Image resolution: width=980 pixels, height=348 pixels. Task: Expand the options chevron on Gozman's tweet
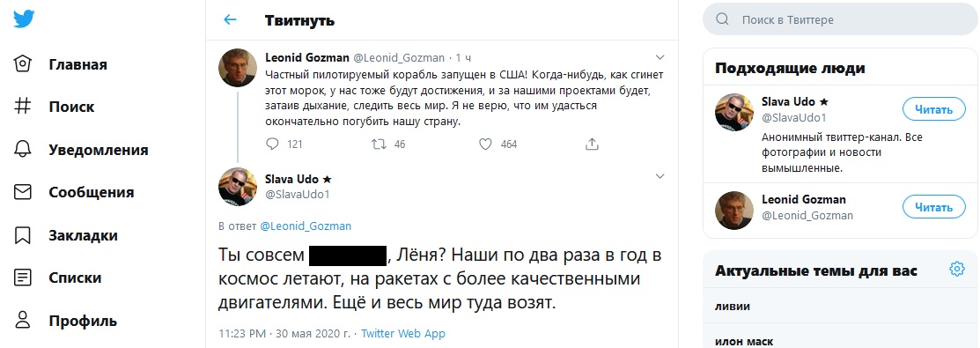[659, 56]
